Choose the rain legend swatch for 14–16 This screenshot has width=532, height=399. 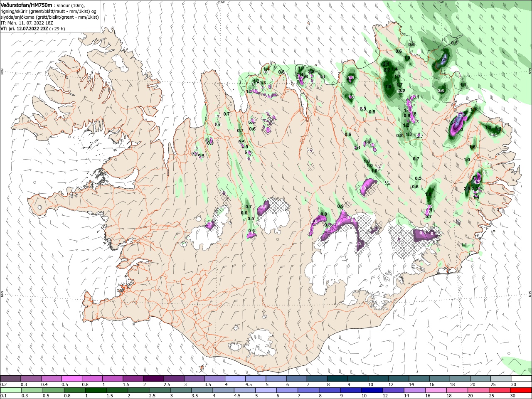click(416, 390)
